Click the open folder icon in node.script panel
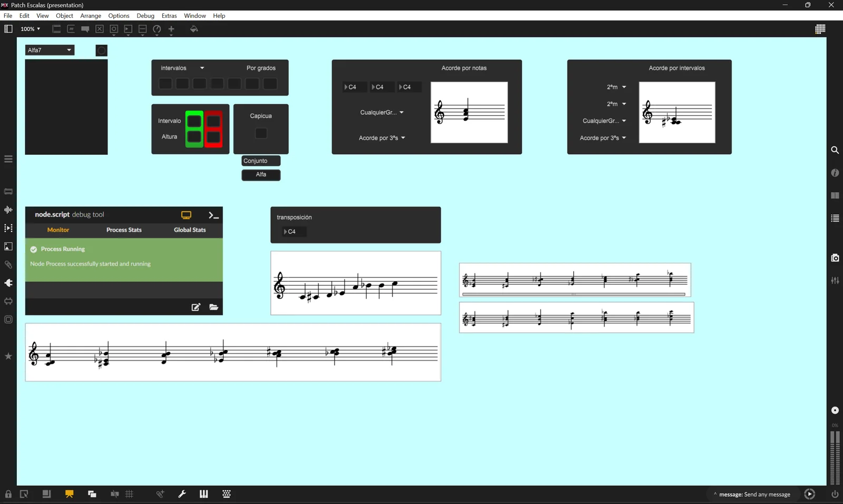This screenshot has height=504, width=843. click(213, 307)
